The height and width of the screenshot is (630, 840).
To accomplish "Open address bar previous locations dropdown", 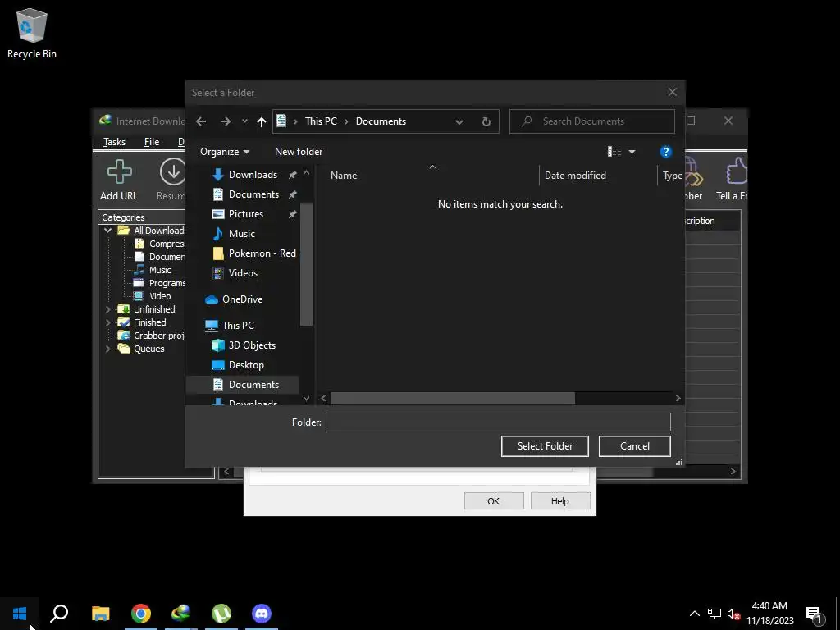I will [459, 121].
